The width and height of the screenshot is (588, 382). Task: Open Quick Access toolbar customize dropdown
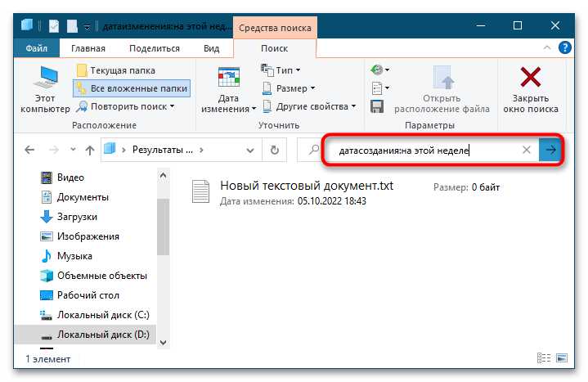click(87, 27)
